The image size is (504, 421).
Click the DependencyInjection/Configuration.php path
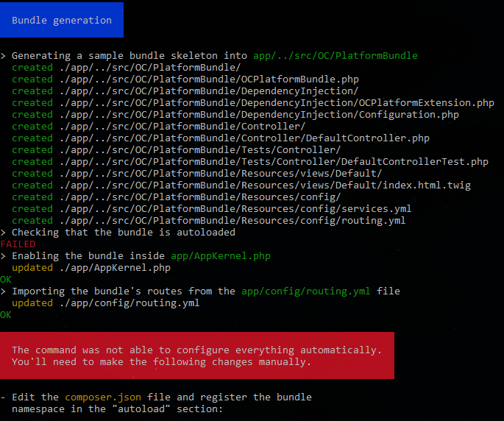point(259,114)
